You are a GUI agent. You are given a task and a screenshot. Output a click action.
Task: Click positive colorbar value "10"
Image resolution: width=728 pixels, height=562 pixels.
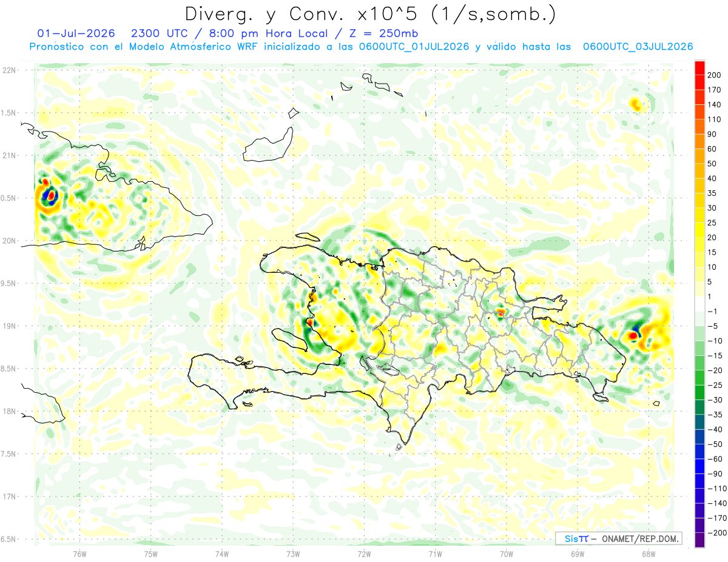tap(712, 267)
